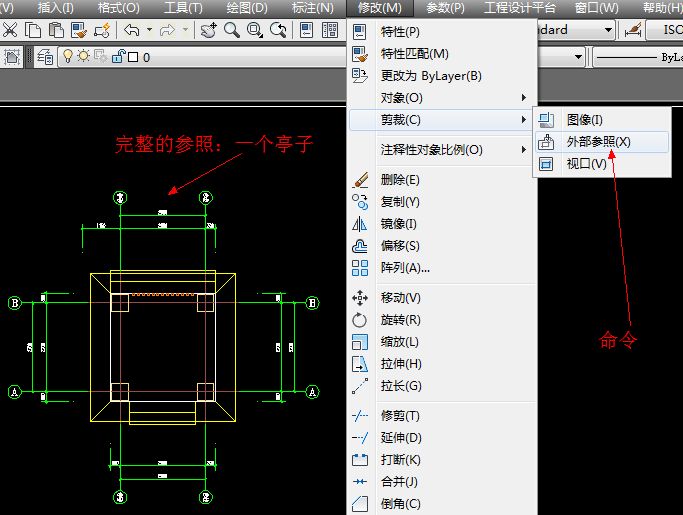Click the Erase (删除) menu icon
The image size is (683, 515).
pos(361,180)
